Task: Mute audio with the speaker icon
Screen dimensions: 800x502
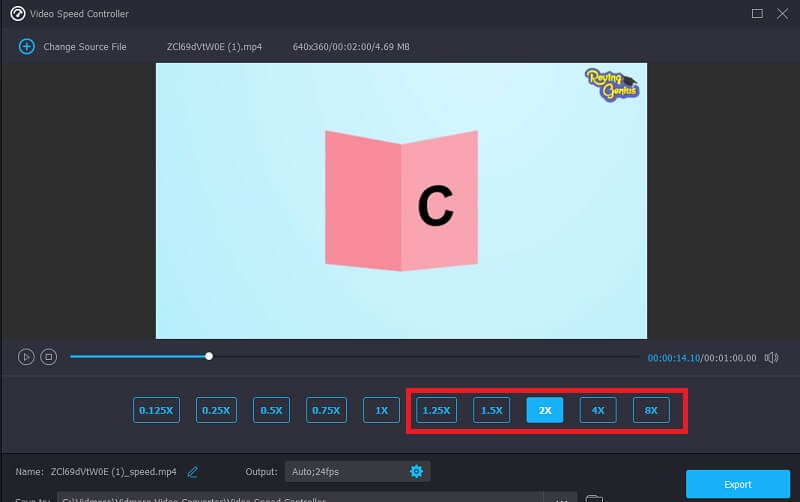Action: pos(771,357)
